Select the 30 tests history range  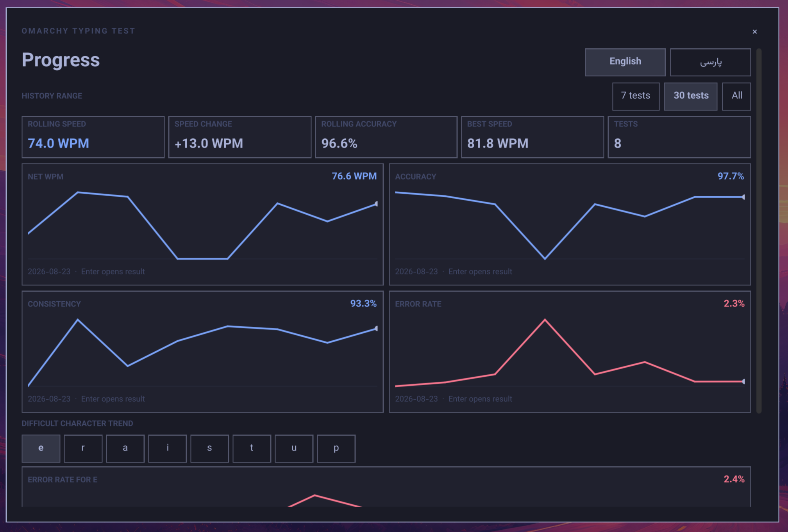(691, 96)
